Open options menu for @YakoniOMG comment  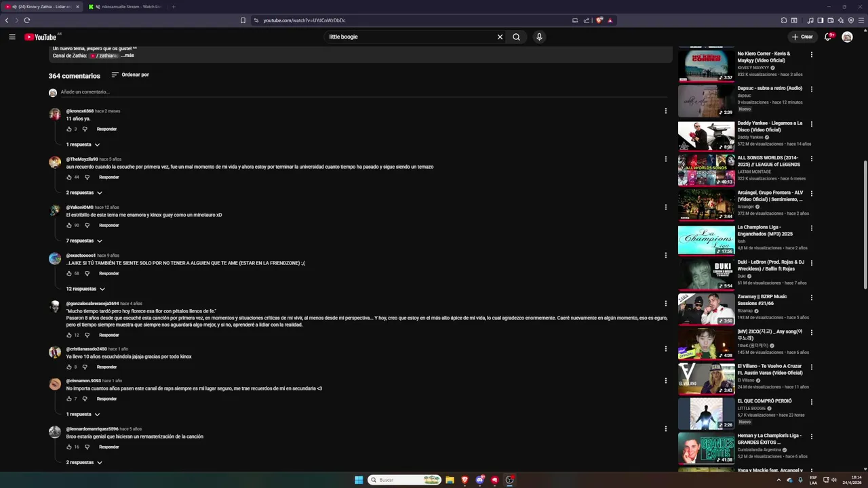665,207
